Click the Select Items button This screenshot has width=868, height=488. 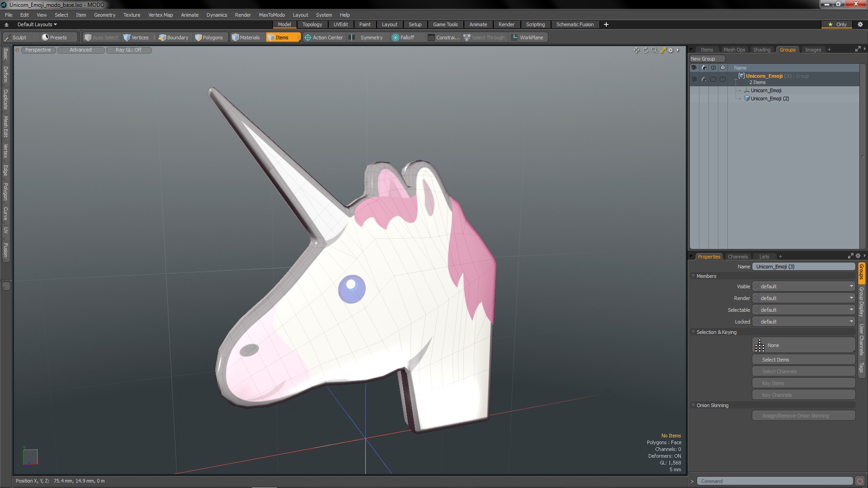[x=803, y=360]
